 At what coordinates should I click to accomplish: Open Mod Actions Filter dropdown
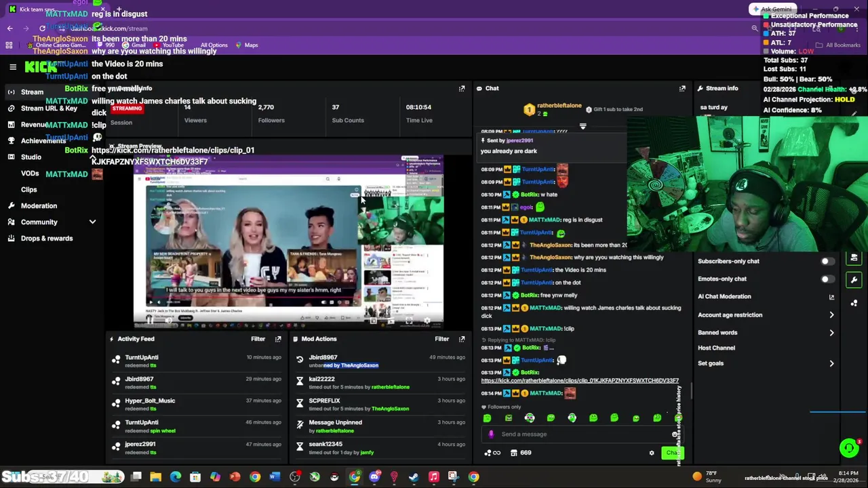(x=442, y=339)
